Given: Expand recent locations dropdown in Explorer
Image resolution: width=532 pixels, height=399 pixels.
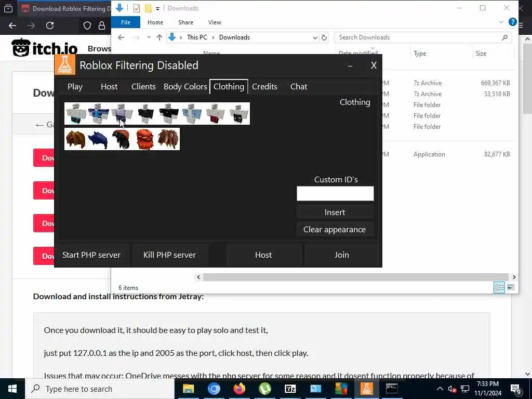Looking at the screenshot, I should (x=149, y=37).
